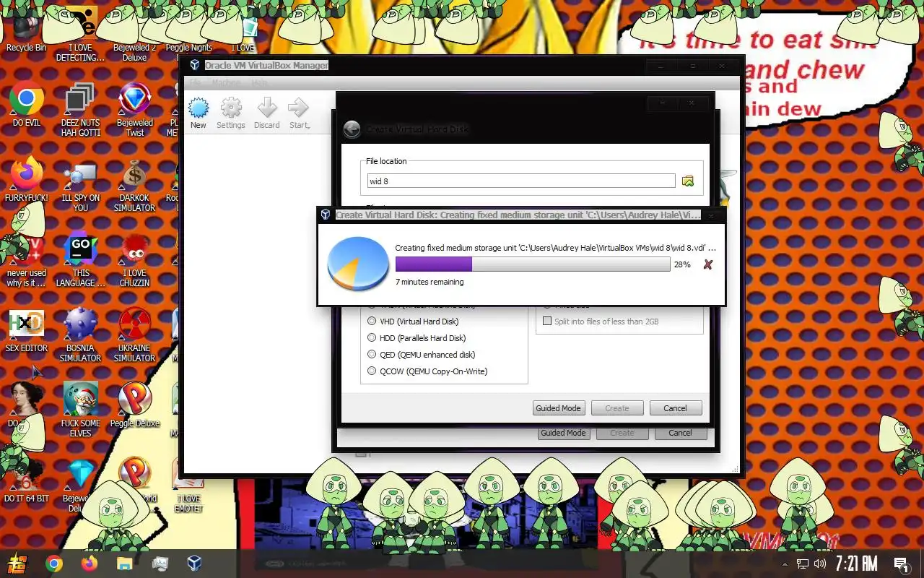Click the network tray icon
The image size is (924, 578).
coord(803,564)
